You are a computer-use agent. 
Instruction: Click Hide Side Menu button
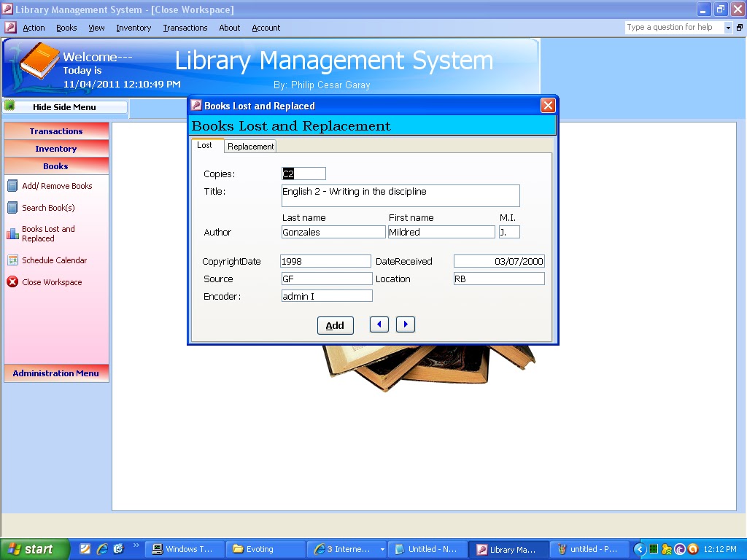64,107
